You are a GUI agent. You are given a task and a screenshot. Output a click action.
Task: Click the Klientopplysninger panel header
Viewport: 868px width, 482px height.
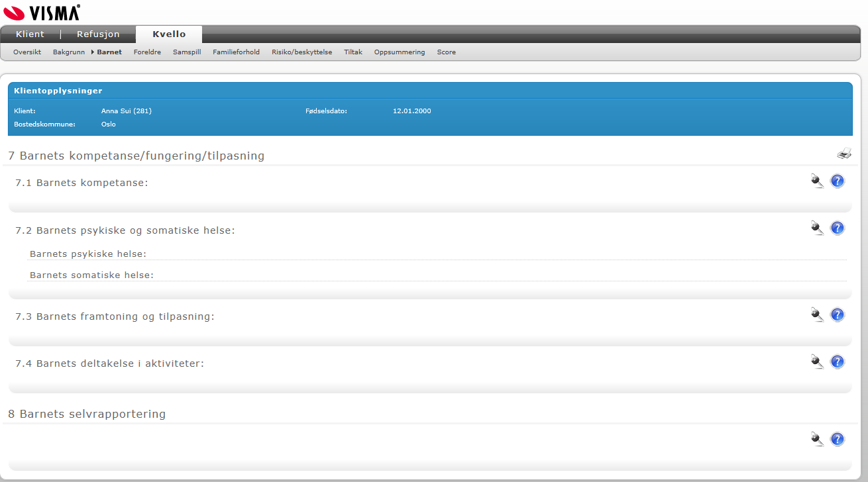coord(430,91)
